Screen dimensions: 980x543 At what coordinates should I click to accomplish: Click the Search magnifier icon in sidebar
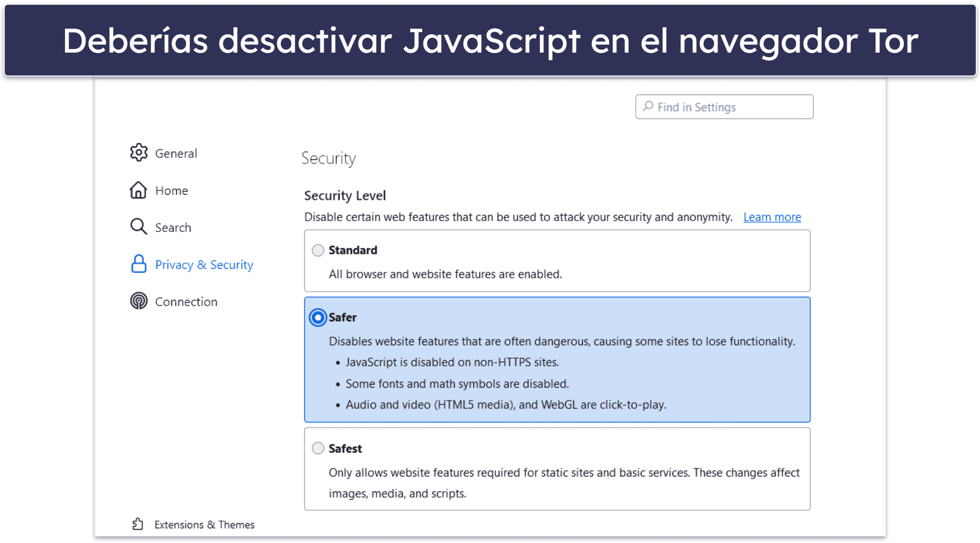coord(138,227)
